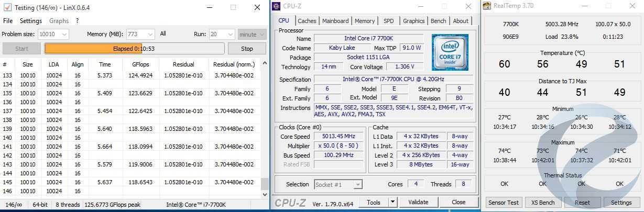This screenshot has width=644, height=212.
Task: Open the Run count dropdown
Action: [x=229, y=35]
